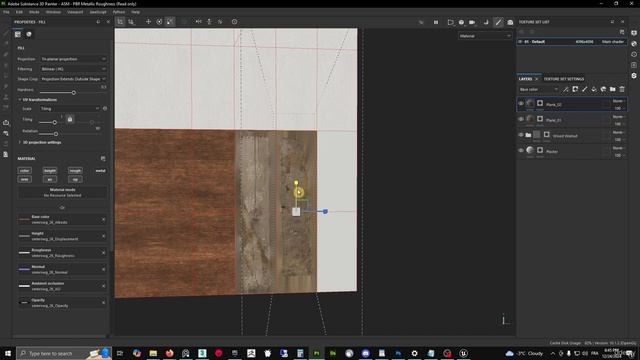Hide the Plank_01 layer
The width and height of the screenshot is (640, 360).
click(521, 119)
